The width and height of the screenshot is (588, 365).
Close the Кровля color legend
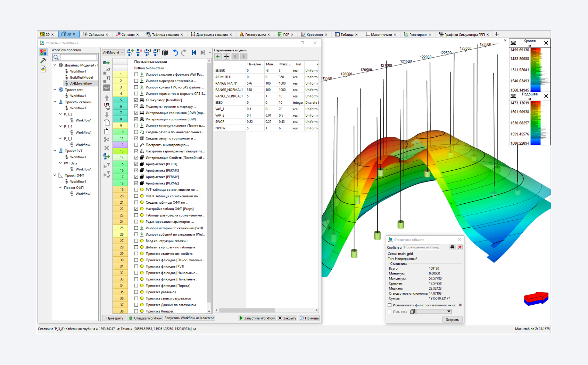[546, 43]
